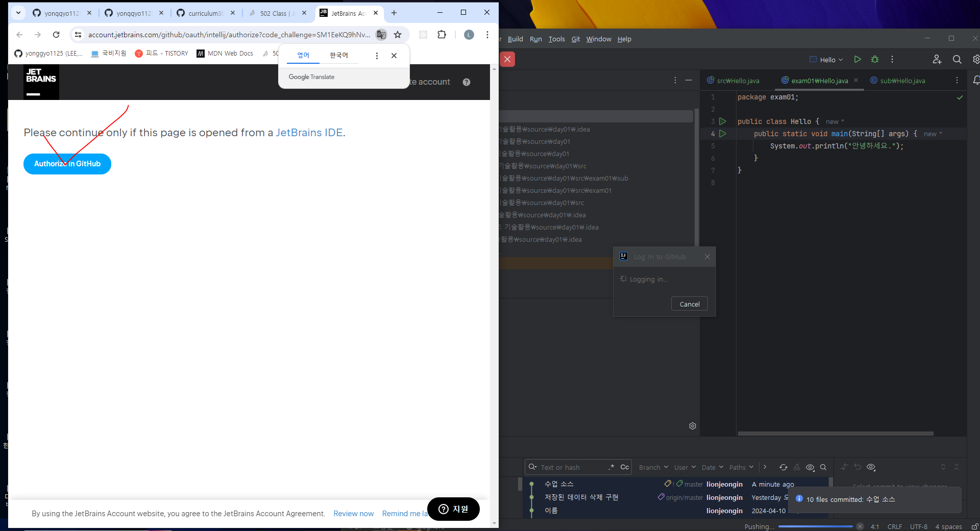Cancel the Log In to GitHub dialog
This screenshot has width=980, height=531.
pyautogui.click(x=690, y=304)
